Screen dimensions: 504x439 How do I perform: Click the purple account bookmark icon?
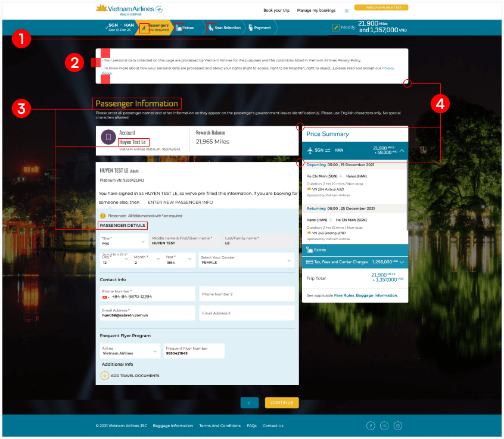tap(108, 137)
